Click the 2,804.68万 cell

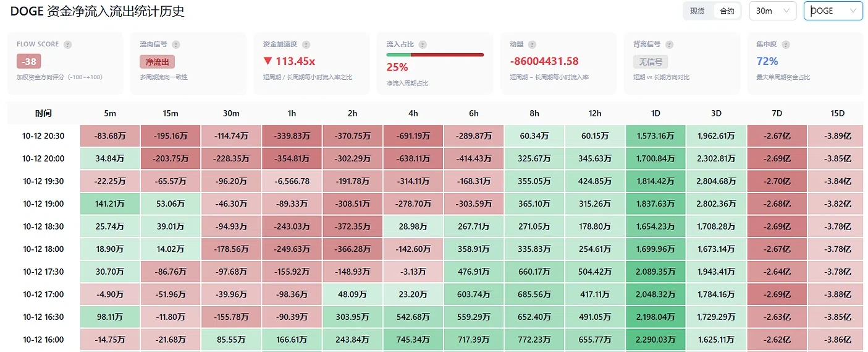click(x=715, y=181)
